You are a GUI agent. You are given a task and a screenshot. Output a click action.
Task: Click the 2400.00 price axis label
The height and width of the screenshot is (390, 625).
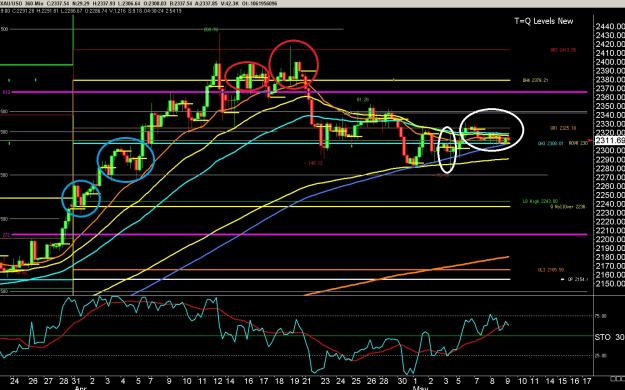pyautogui.click(x=610, y=62)
